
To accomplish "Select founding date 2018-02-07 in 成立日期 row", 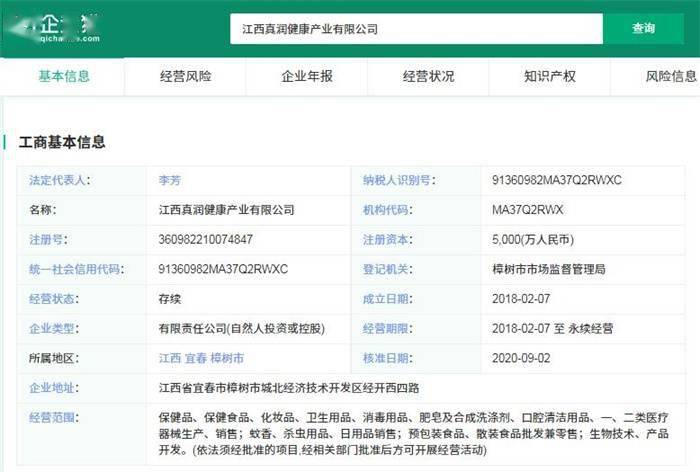I will point(521,299).
